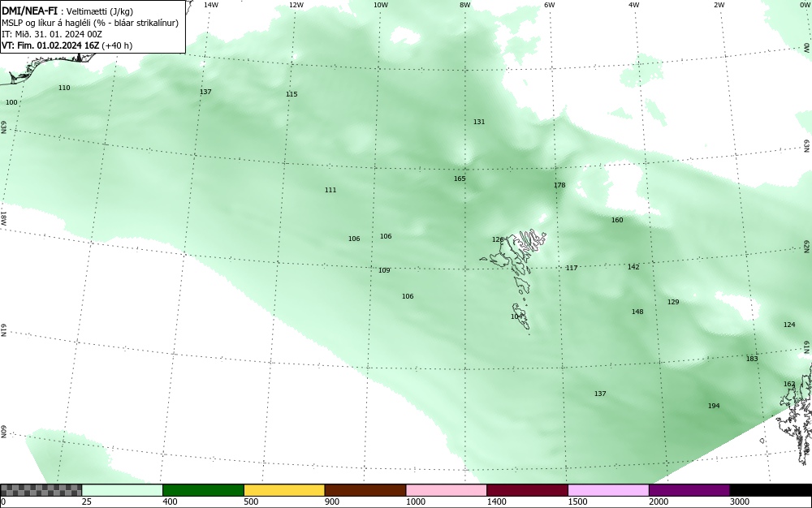Image resolution: width=812 pixels, height=508 pixels.
Task: Click the CAPE value 162 near Shetland
Action: 789,385
